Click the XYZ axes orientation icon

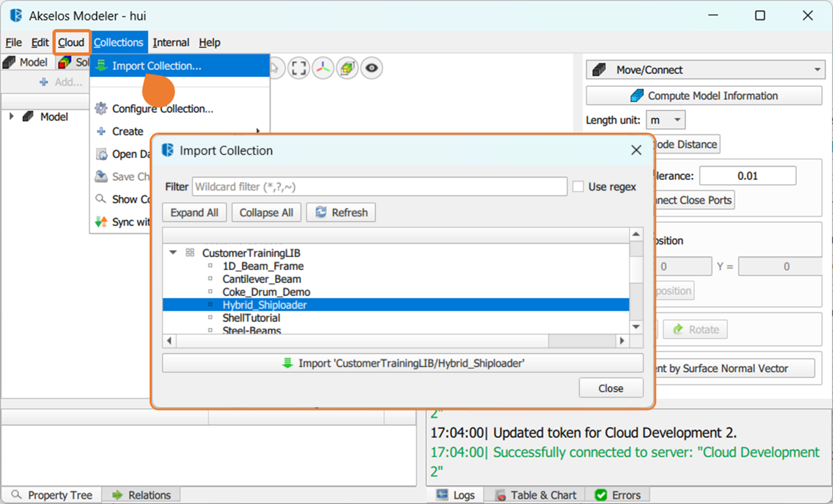pyautogui.click(x=323, y=68)
